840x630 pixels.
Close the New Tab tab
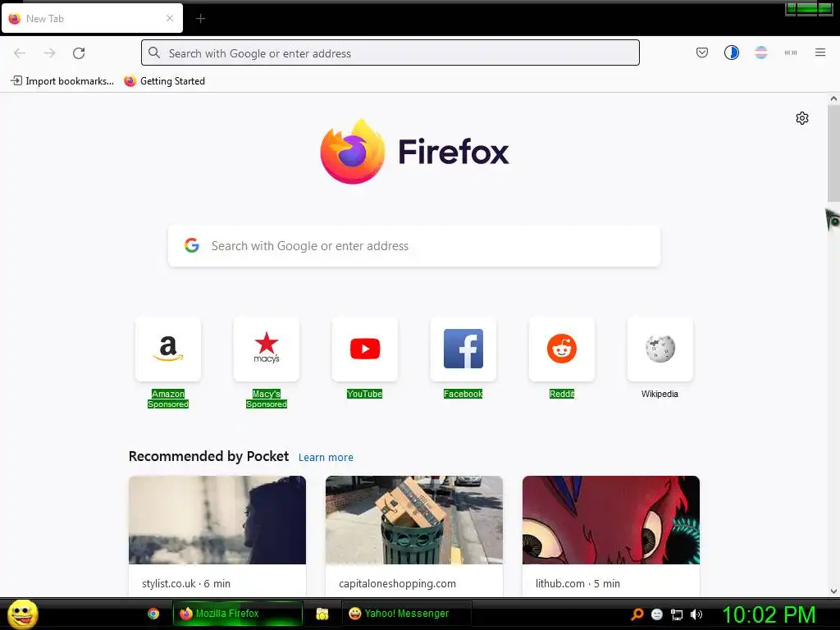169,18
